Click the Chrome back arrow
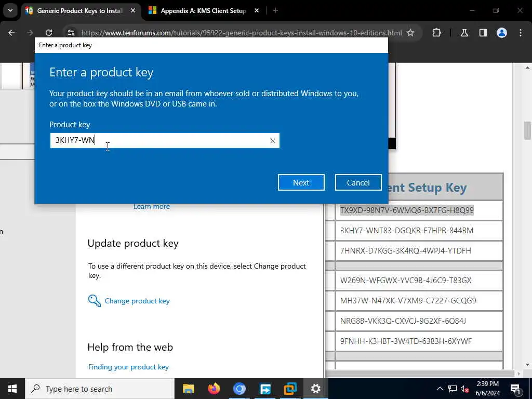 [x=11, y=33]
